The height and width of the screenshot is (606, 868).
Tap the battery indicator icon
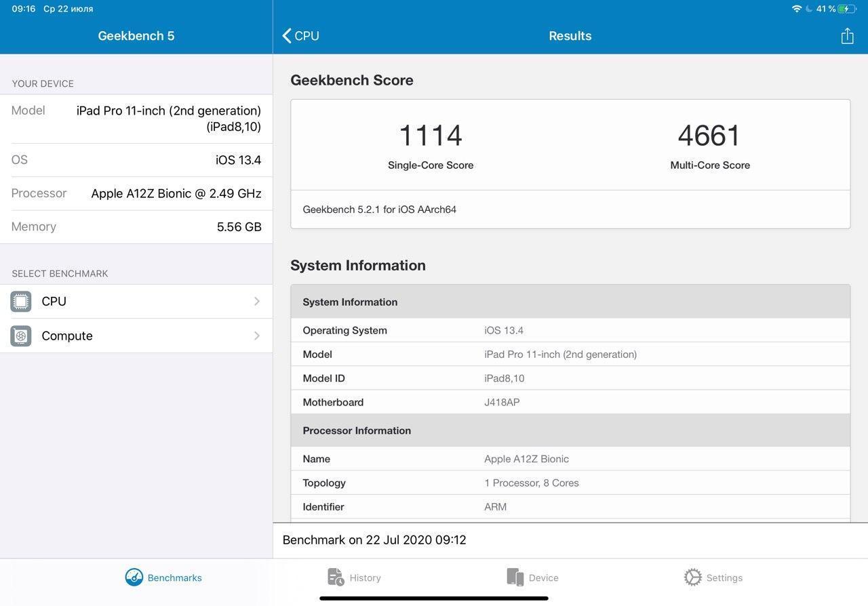(x=848, y=9)
